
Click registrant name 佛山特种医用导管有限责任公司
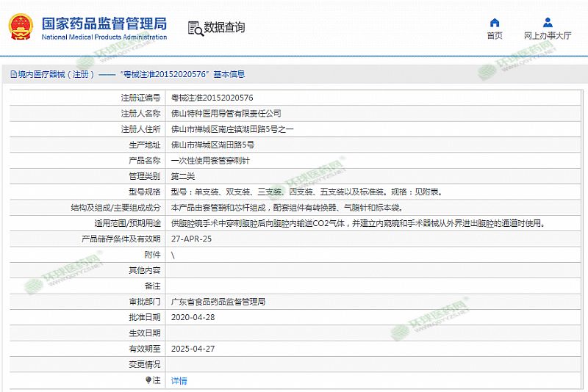pyautogui.click(x=226, y=113)
